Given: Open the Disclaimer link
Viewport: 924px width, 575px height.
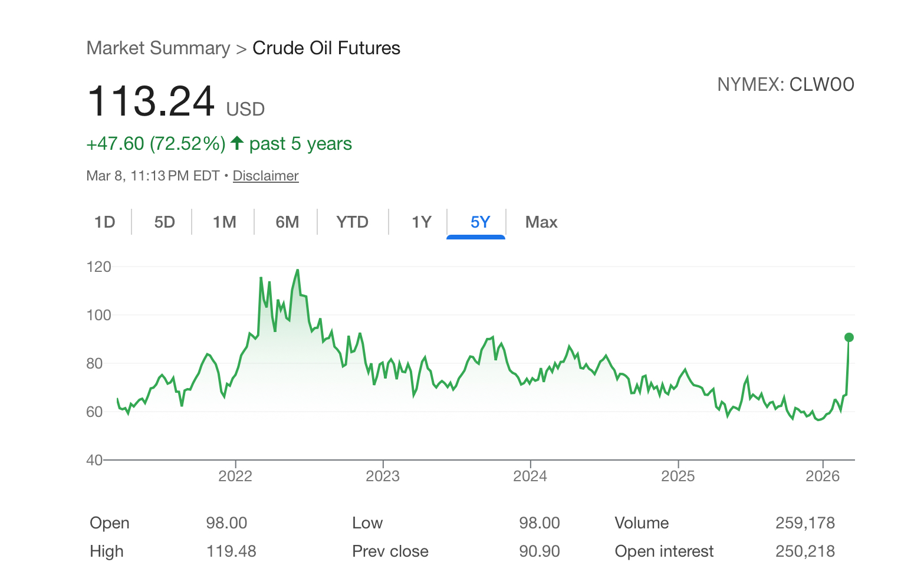Looking at the screenshot, I should click(x=265, y=176).
